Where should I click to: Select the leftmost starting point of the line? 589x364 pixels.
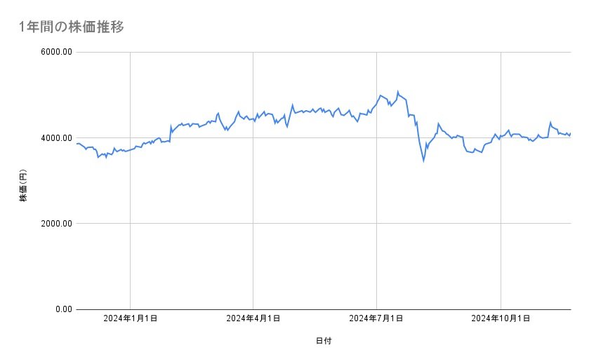pyautogui.click(x=77, y=143)
